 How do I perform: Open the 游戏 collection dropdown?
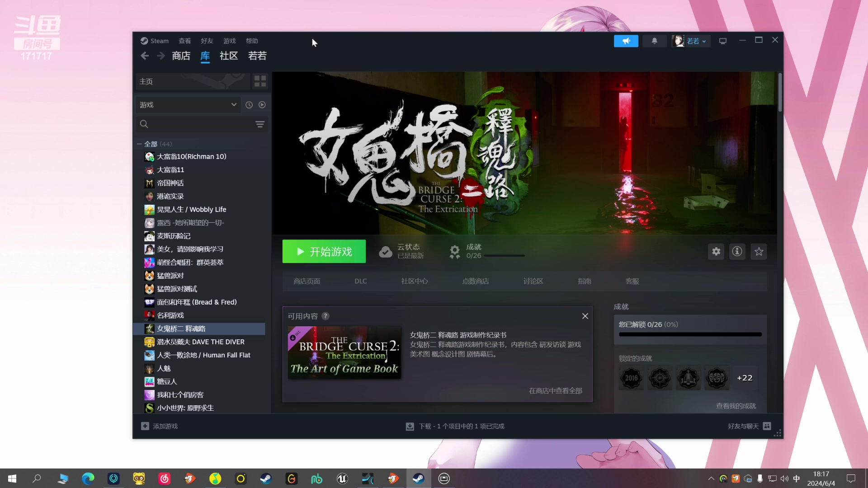(188, 104)
